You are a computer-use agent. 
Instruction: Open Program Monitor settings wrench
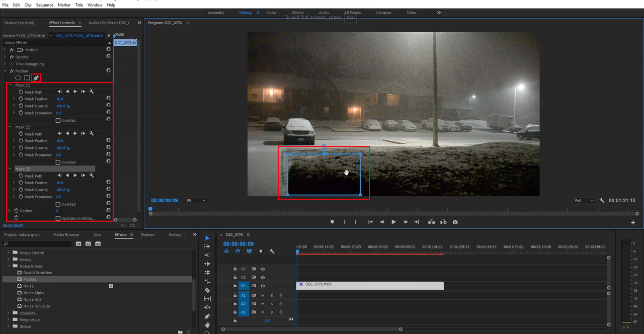602,200
